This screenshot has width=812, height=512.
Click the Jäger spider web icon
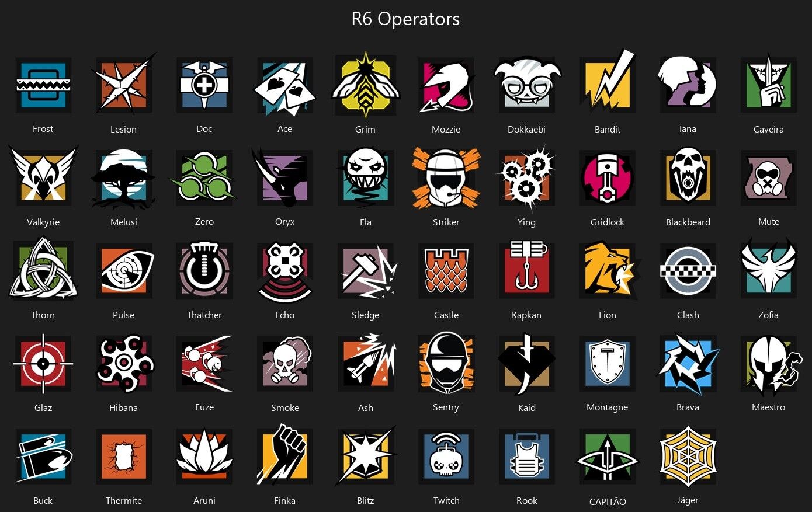688,456
